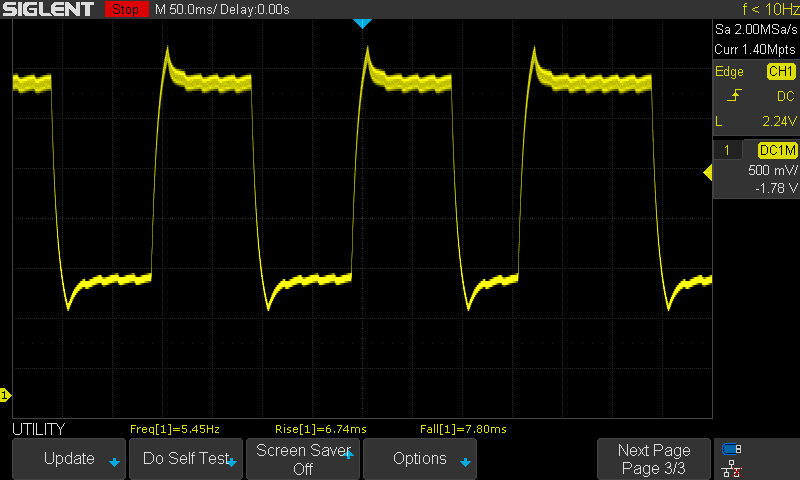Click the Delay:0.00s readout
800x480 pixels.
pyautogui.click(x=255, y=9)
